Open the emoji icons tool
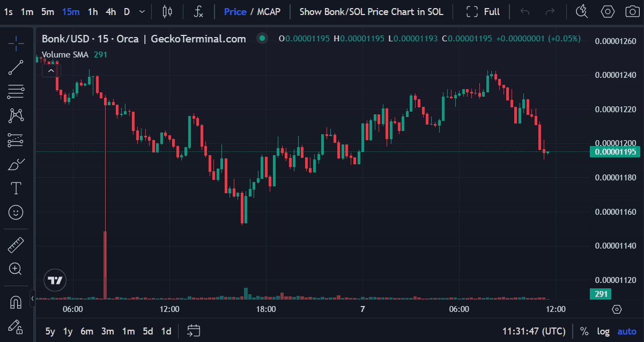 [16, 213]
